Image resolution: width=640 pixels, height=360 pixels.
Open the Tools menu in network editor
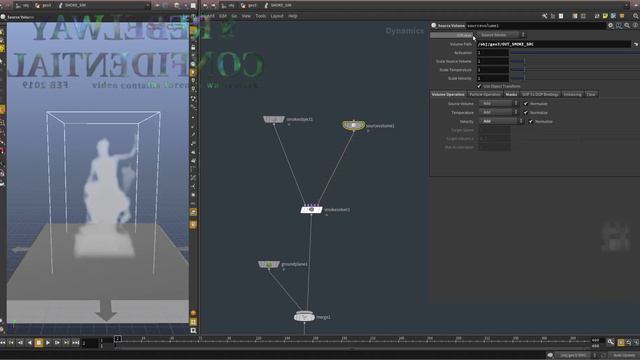(260, 16)
